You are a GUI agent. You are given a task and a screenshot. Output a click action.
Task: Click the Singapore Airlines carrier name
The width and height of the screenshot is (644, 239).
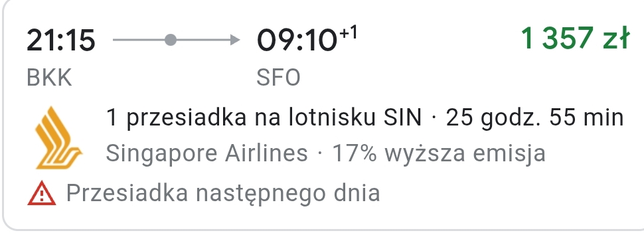coord(206,153)
